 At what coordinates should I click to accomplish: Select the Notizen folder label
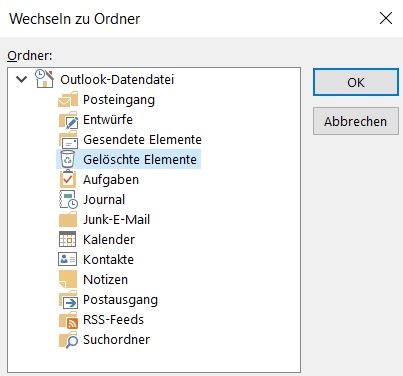point(105,279)
